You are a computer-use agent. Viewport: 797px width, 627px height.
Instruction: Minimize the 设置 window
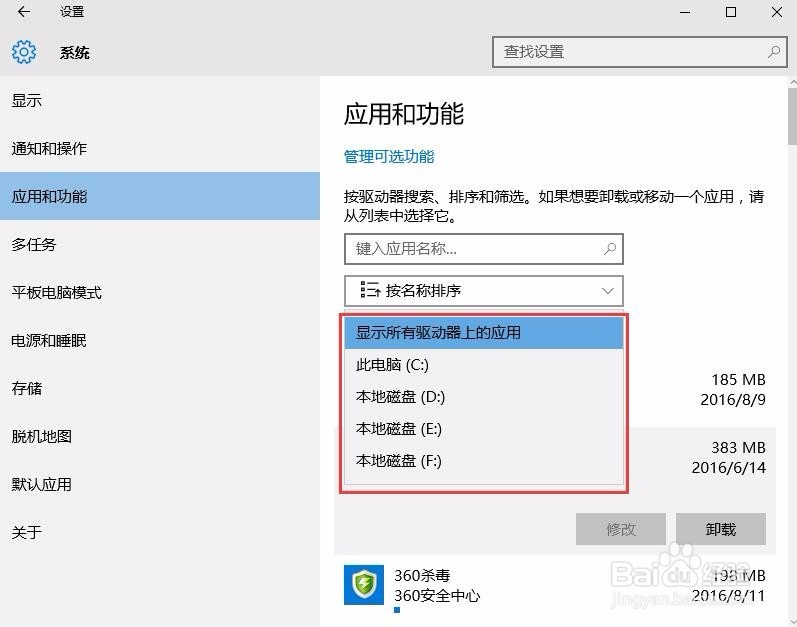tap(685, 12)
